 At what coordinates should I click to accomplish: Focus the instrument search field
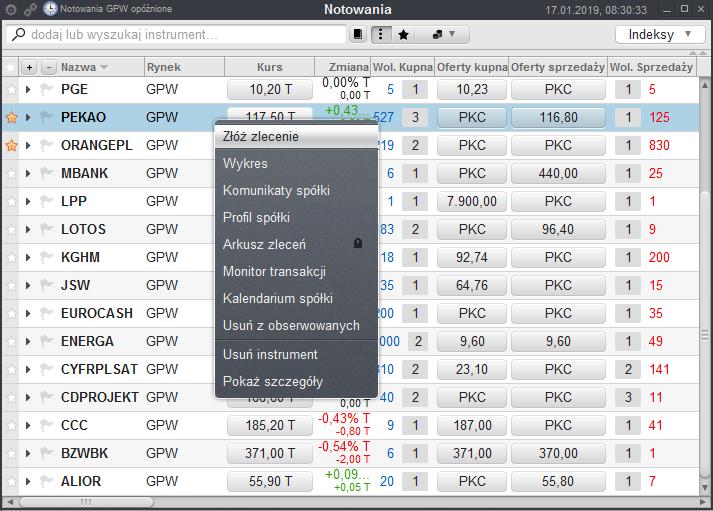tap(177, 35)
